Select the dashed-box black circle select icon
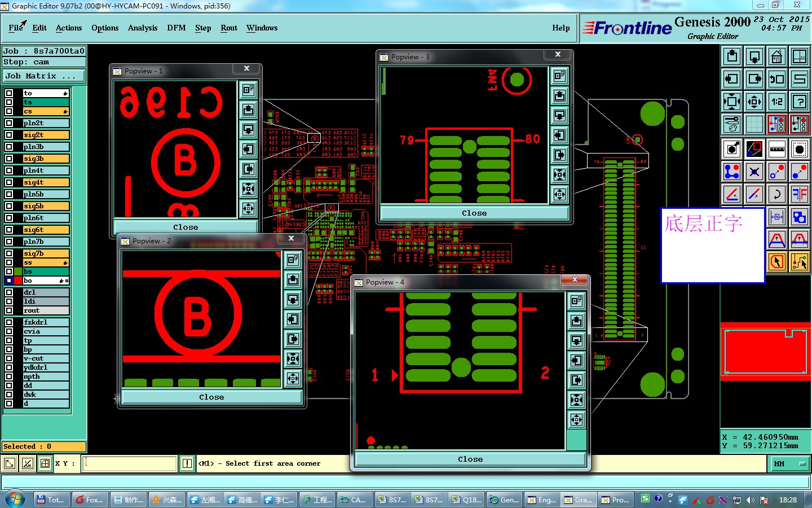Screen dimensions: 812x508 800,149
